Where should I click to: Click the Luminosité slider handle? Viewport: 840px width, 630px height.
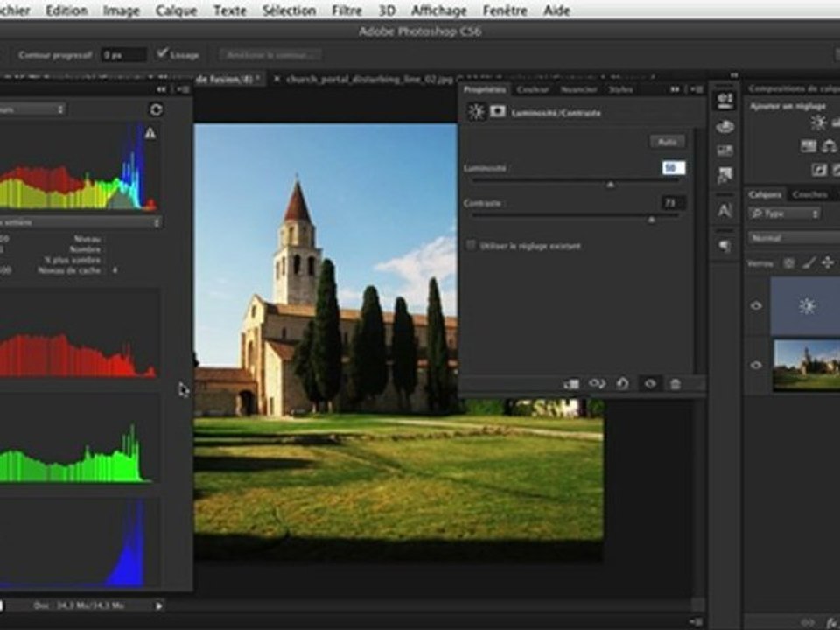point(610,185)
